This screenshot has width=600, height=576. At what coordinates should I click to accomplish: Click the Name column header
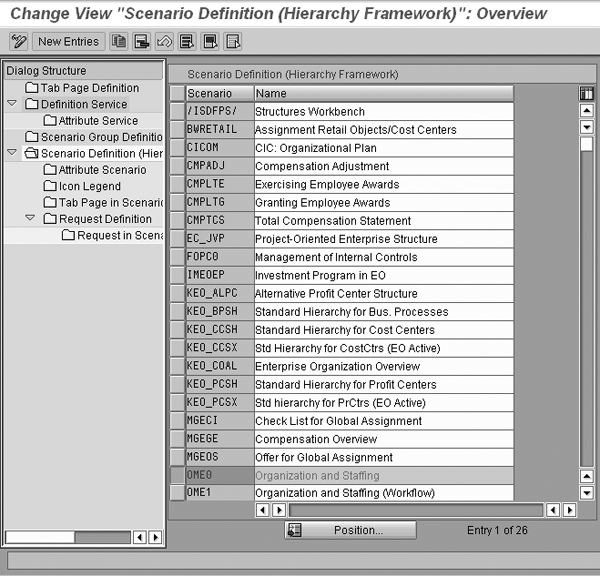(382, 93)
